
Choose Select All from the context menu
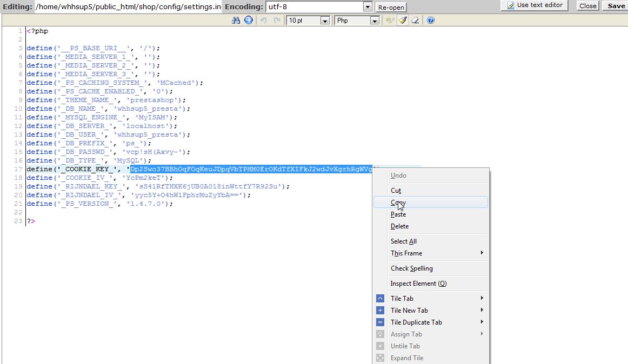point(404,241)
